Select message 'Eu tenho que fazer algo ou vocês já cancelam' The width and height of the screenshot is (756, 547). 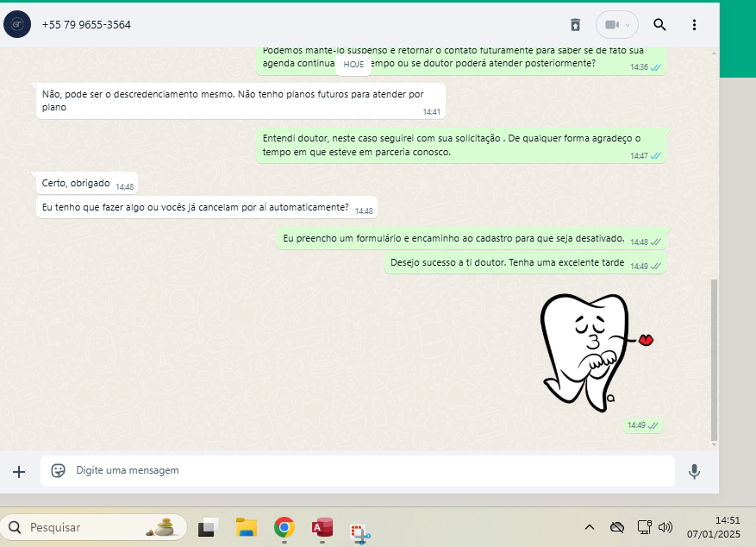click(x=207, y=207)
